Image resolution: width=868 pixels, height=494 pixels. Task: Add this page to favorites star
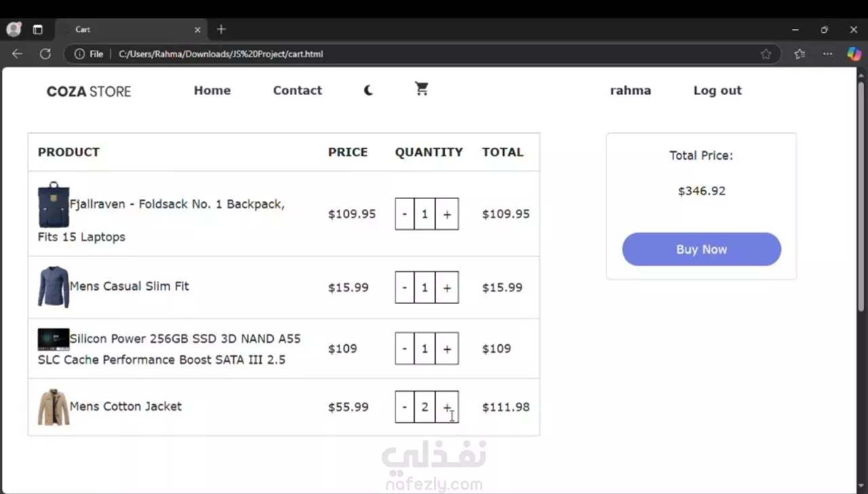tap(766, 54)
